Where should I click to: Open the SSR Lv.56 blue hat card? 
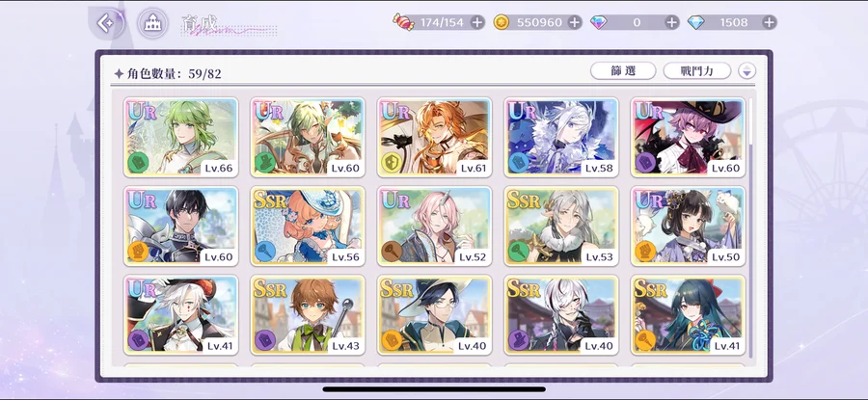coord(308,226)
